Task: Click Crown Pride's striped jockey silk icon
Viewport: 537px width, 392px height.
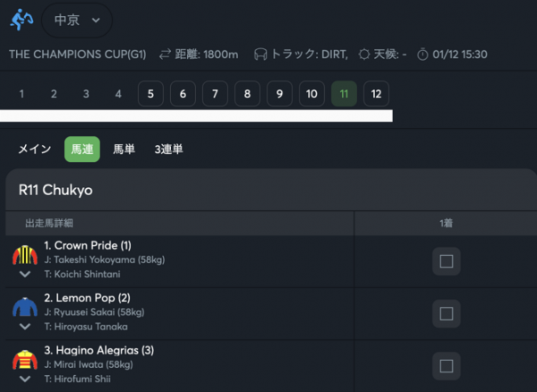Action: (x=25, y=255)
